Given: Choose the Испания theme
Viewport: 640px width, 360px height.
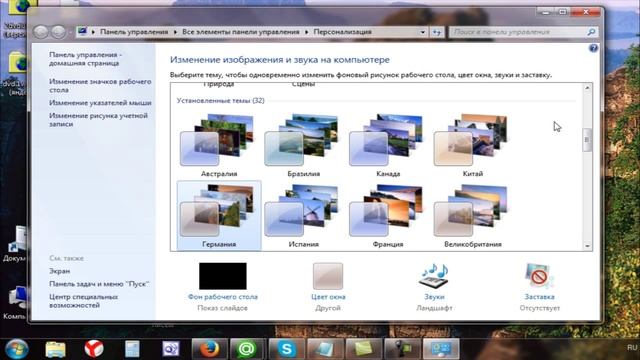Looking at the screenshot, I should coord(304,216).
